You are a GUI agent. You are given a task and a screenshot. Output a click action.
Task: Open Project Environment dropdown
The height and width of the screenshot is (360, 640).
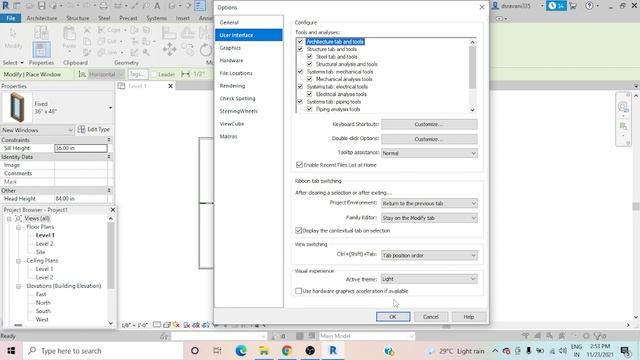pyautogui.click(x=429, y=203)
